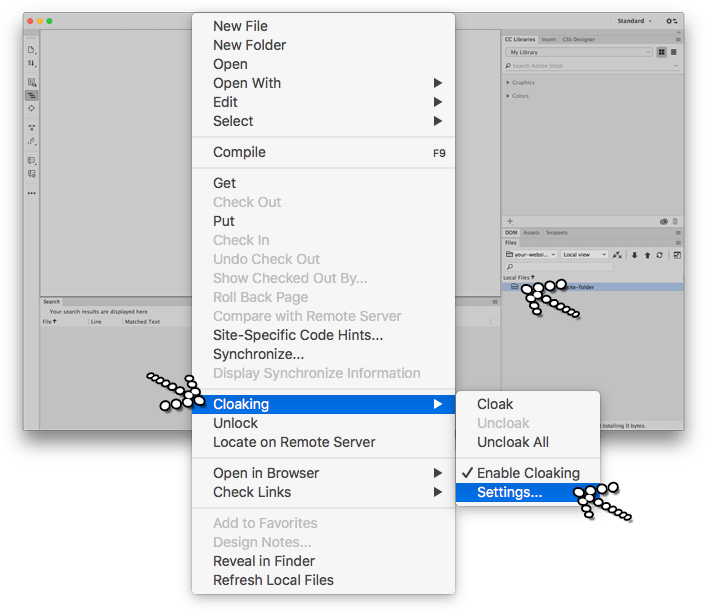Open the Search panel options menu icon
The image size is (707, 615).
point(495,302)
